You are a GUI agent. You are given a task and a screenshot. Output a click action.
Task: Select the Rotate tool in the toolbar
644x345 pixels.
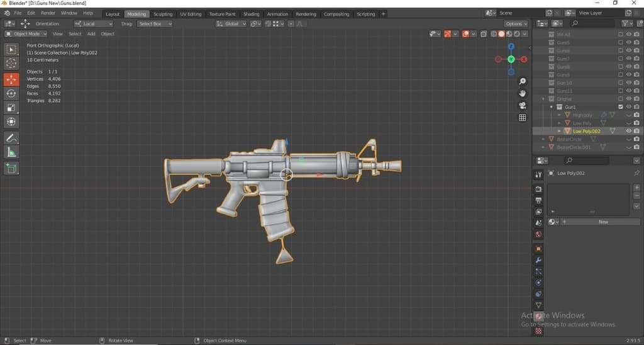click(11, 93)
